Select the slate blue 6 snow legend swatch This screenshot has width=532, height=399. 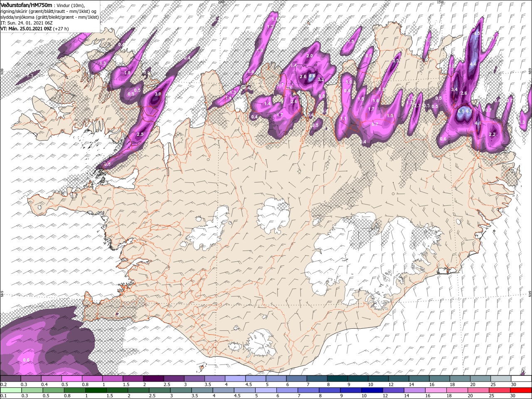(x=297, y=379)
